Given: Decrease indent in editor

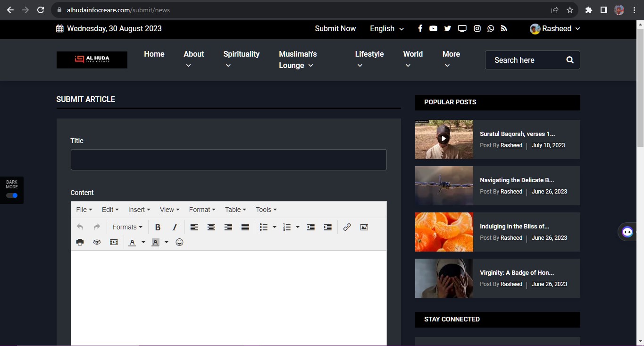Looking at the screenshot, I should point(310,227).
